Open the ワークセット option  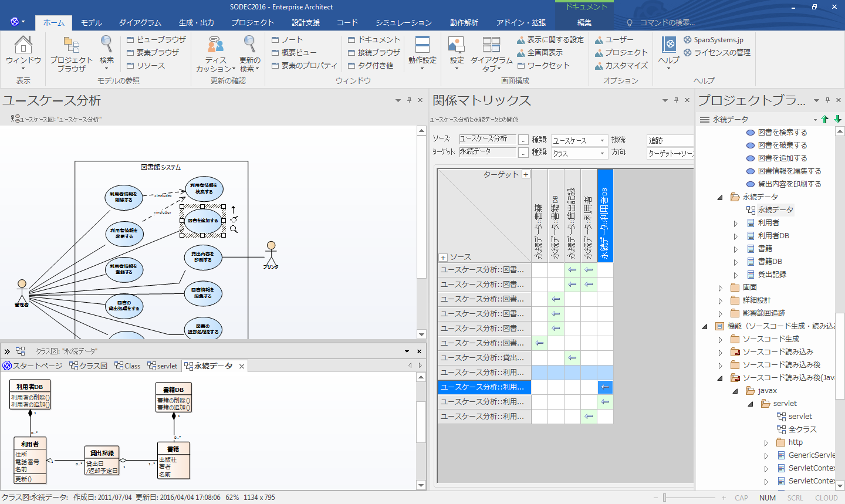(543, 65)
